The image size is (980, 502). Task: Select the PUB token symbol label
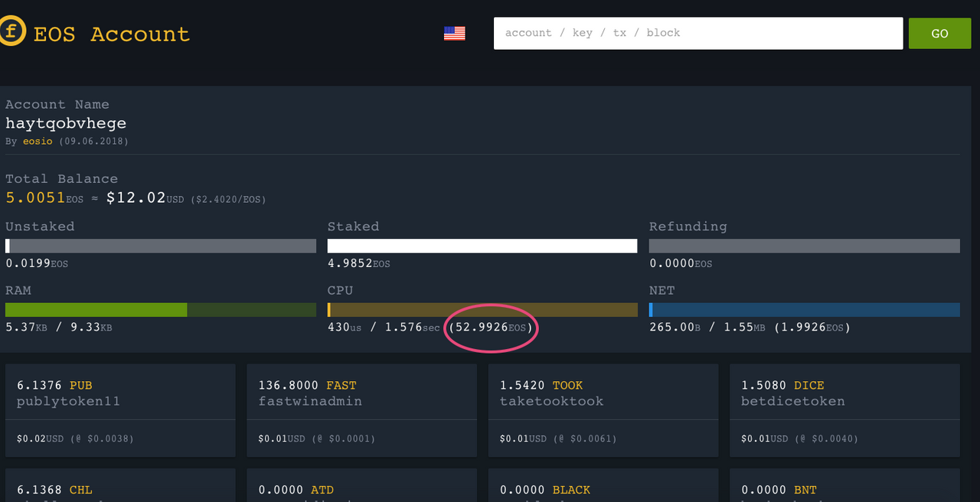(80, 385)
